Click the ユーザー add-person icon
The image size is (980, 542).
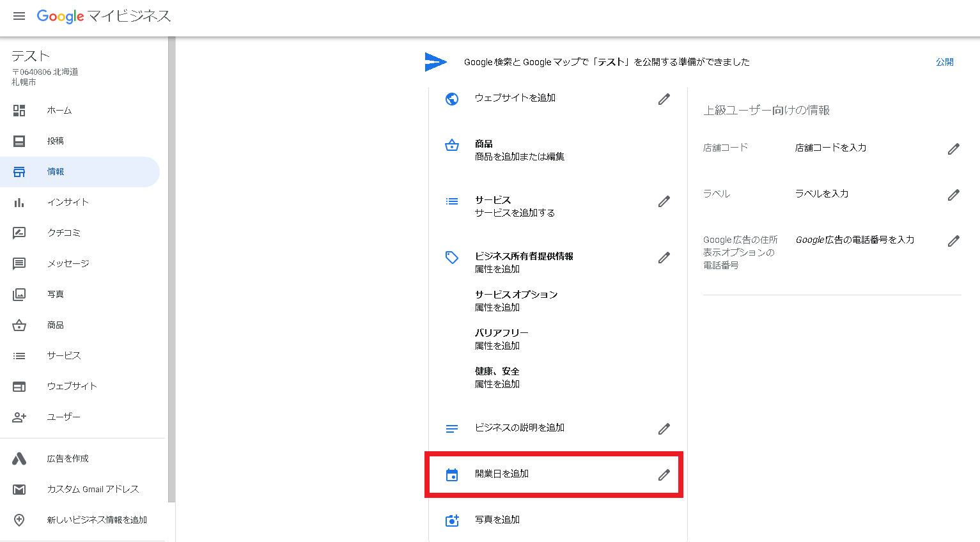(19, 417)
